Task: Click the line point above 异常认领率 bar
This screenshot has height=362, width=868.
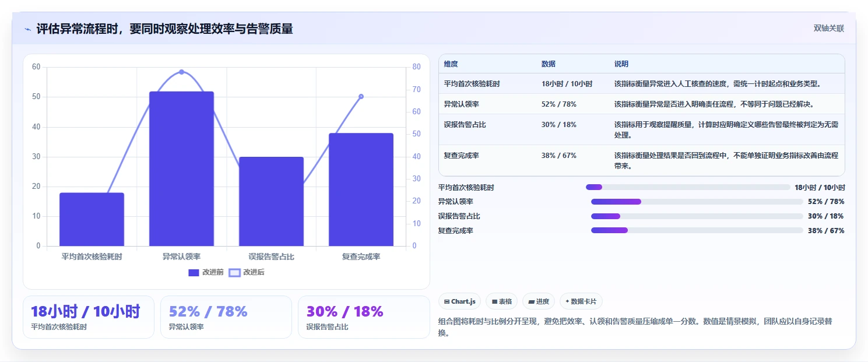Action: (181, 72)
